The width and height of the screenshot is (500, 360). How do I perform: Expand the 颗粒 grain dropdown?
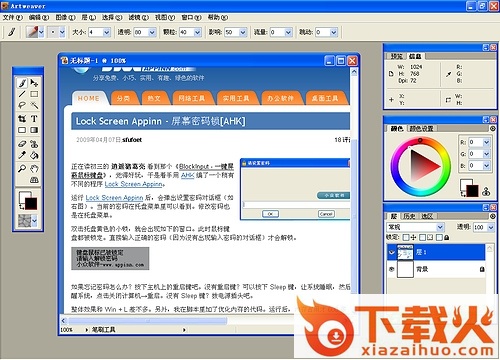[x=197, y=32]
